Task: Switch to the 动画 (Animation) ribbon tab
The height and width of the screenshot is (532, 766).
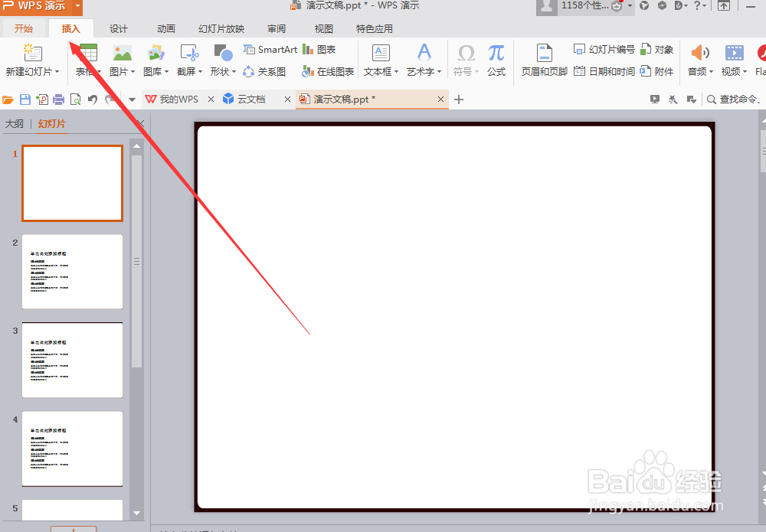Action: click(166, 28)
